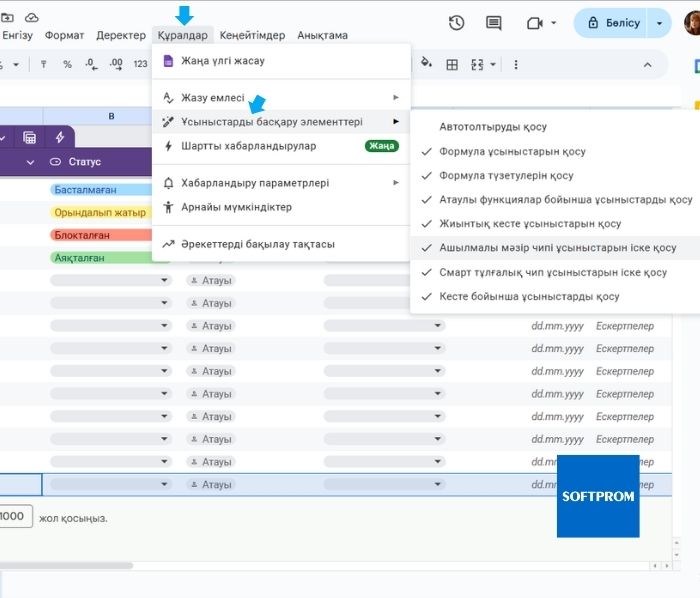700x598 pixels.
Task: Choose Жаңа үлгі жасау option
Action: tap(222, 61)
